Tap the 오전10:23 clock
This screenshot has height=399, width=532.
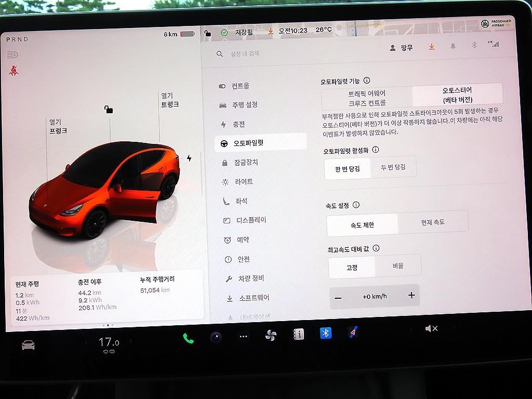coord(293,31)
